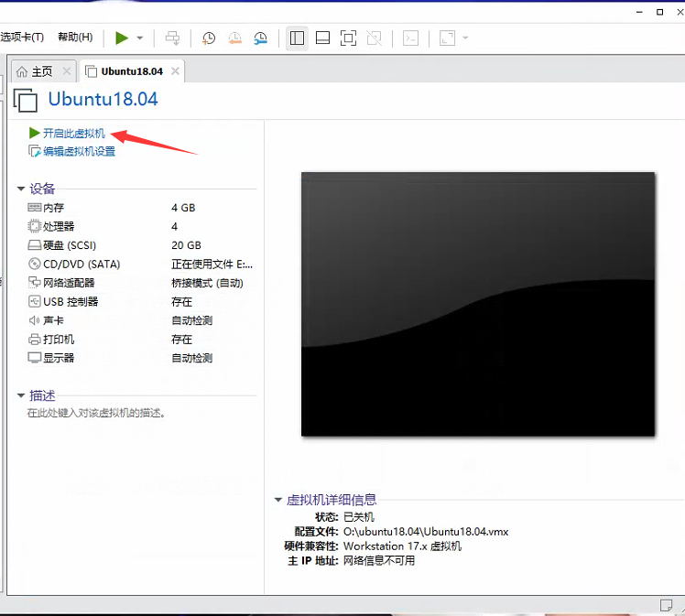Image resolution: width=685 pixels, height=616 pixels.
Task: Enter full screen mode icon
Action: click(x=348, y=38)
